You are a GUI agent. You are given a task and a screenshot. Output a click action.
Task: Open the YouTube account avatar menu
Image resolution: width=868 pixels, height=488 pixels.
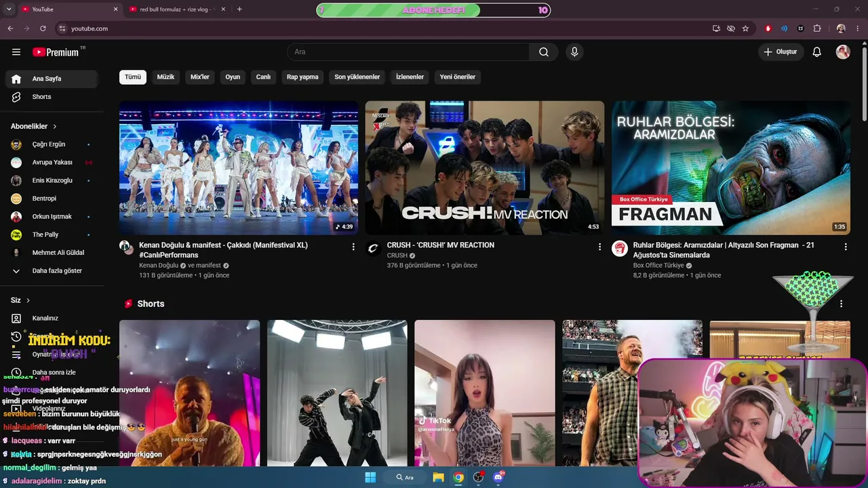coord(843,52)
